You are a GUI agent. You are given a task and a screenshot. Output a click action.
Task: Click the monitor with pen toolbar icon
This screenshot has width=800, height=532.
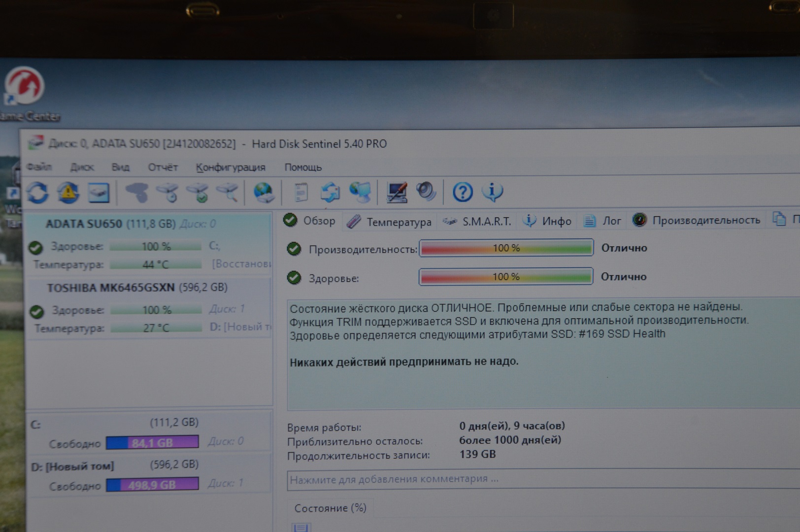point(397,192)
